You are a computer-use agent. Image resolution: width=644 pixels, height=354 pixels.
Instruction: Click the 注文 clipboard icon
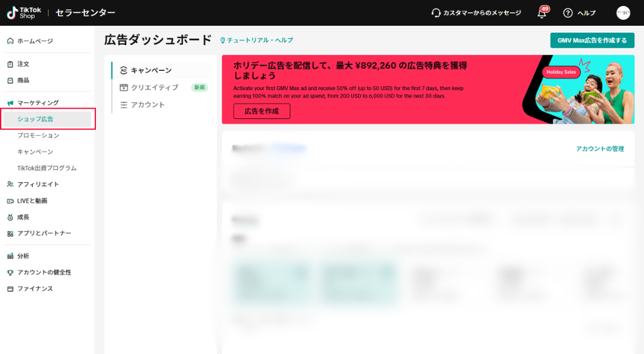click(x=10, y=64)
